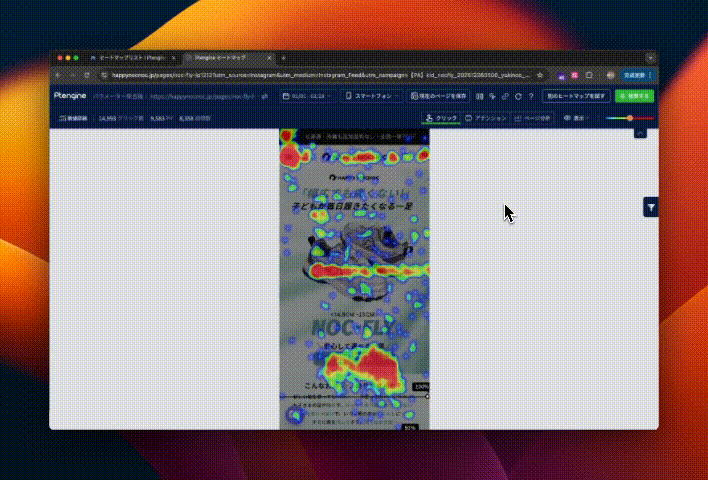Switch to the アテンション heatmap mode

pyautogui.click(x=487, y=118)
